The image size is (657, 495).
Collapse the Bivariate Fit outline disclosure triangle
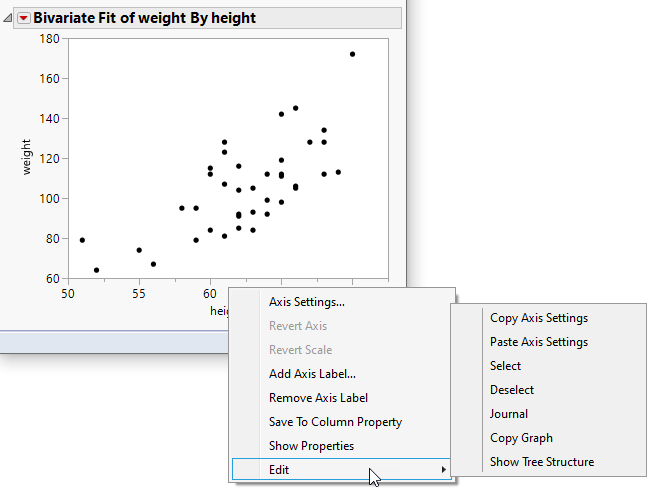[x=9, y=18]
